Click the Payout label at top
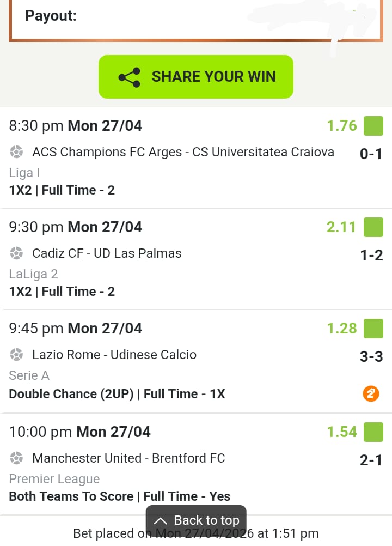The width and height of the screenshot is (392, 546). (x=51, y=16)
